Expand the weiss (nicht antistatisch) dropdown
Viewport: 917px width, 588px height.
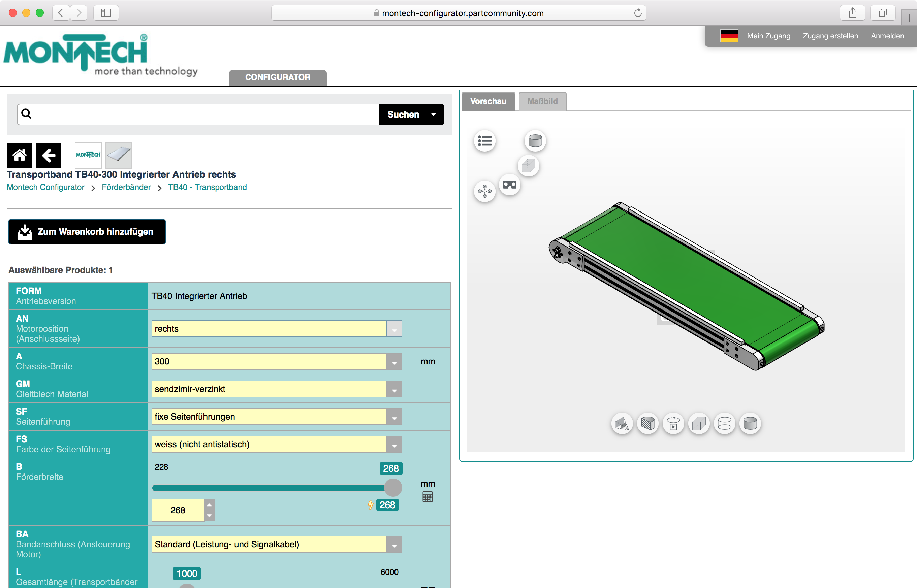click(x=277, y=444)
